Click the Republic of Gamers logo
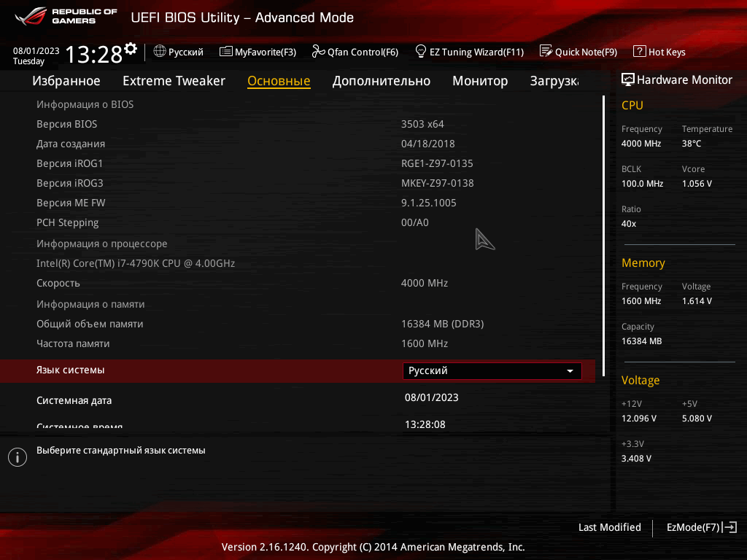Image resolution: width=747 pixels, height=560 pixels. coord(66,17)
